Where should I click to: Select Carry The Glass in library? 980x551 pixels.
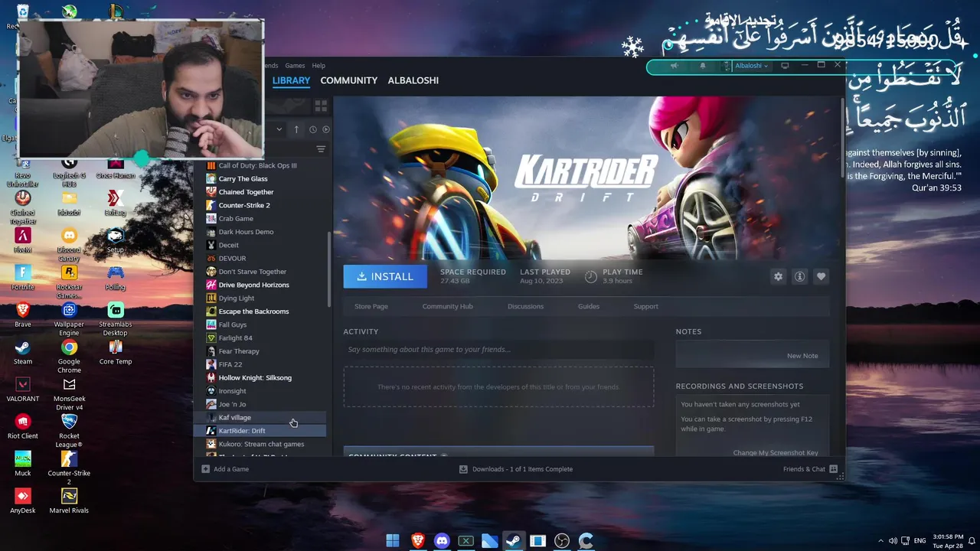tap(261, 178)
